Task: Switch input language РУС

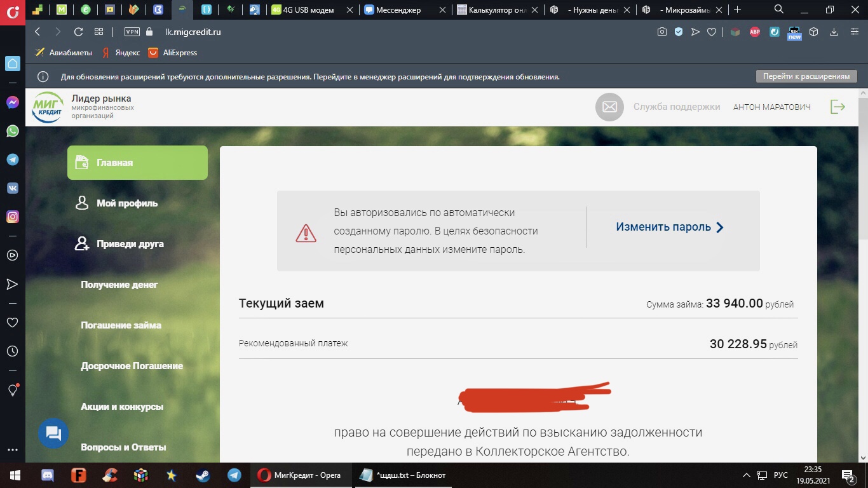Action: point(781,475)
